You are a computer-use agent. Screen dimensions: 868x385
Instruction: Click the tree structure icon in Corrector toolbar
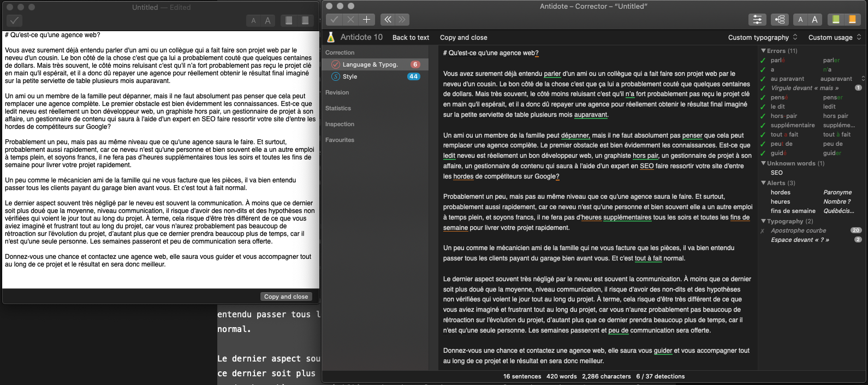click(x=780, y=20)
